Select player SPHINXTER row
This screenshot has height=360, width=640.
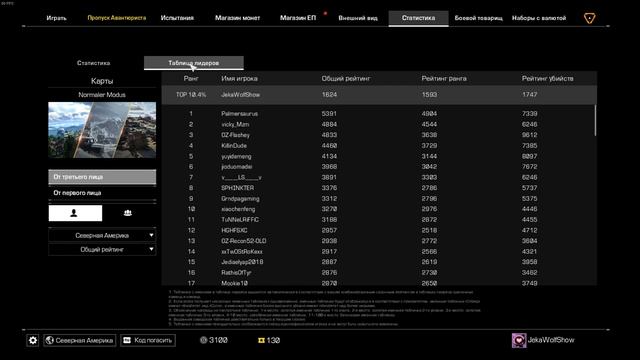tap(378, 188)
